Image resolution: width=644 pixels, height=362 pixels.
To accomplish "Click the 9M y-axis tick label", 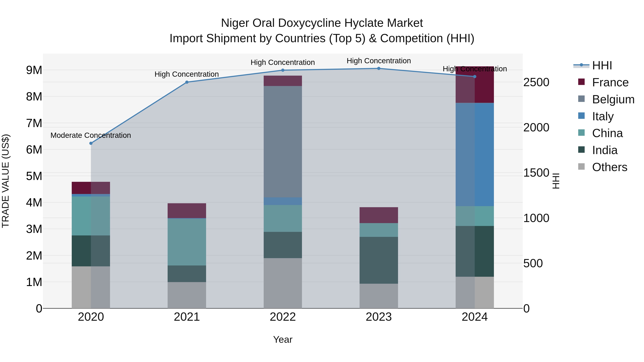I will click(x=34, y=70).
